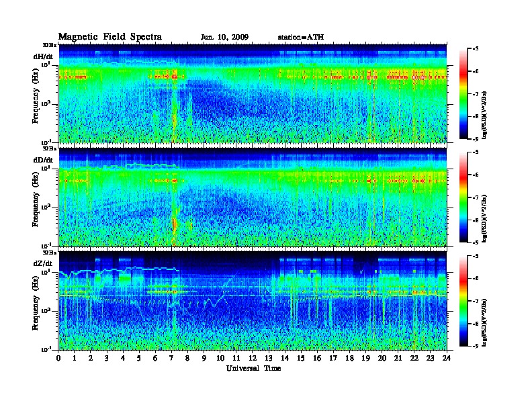Click the -9 value on dH/dt color scale
The height and width of the screenshot is (411, 532).
(476, 139)
